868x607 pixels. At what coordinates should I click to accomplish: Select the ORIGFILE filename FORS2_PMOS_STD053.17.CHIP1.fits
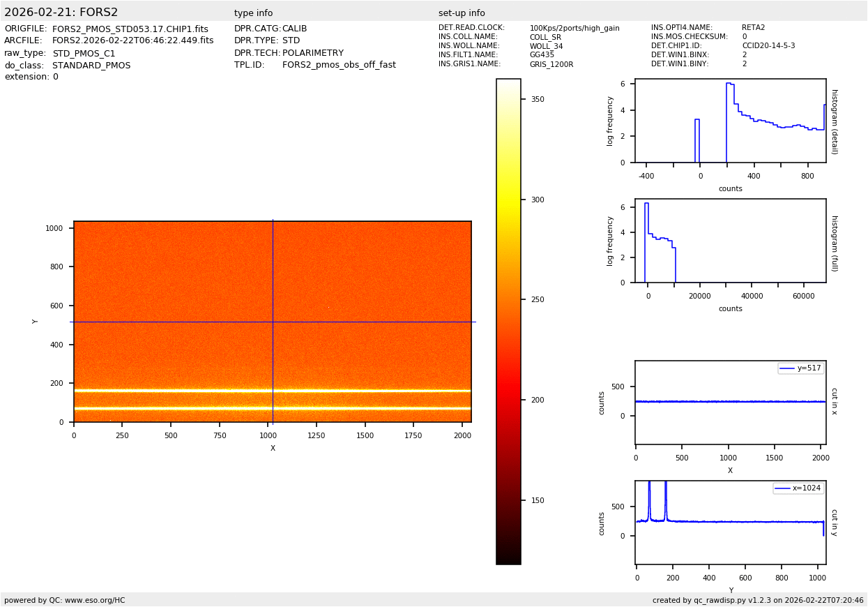(x=130, y=29)
